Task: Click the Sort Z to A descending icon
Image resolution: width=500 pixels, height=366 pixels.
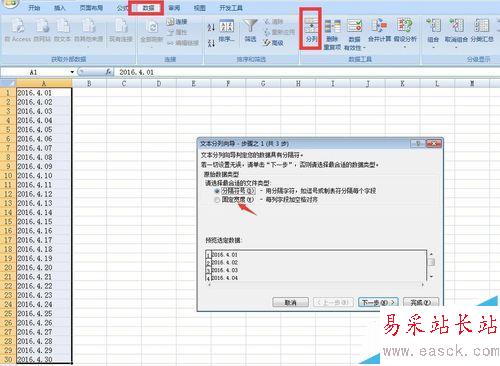Action: point(211,43)
